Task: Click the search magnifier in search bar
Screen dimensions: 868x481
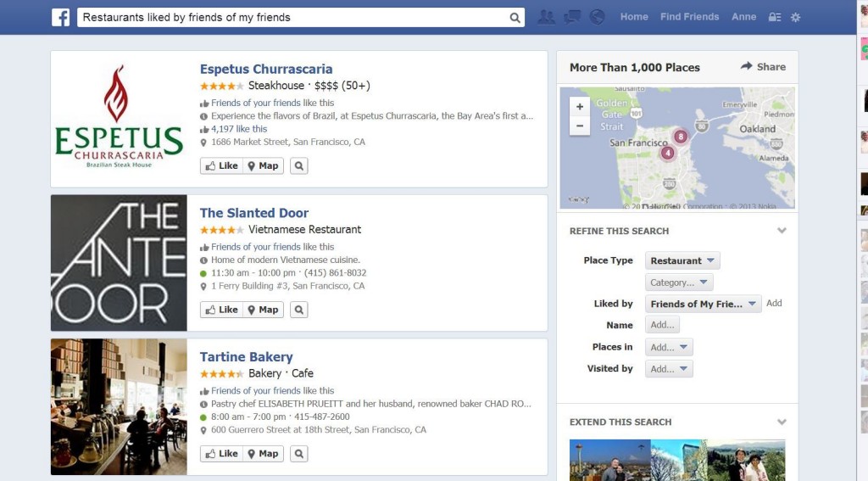Action: 515,18
